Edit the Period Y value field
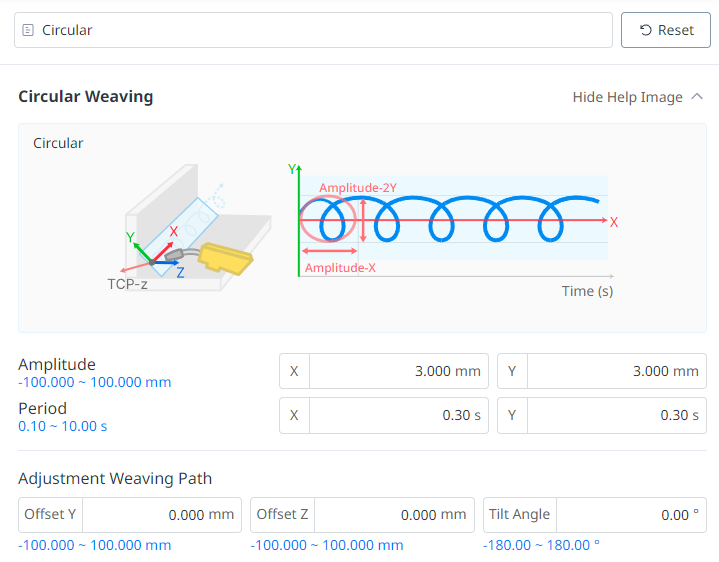The width and height of the screenshot is (719, 562). 616,415
